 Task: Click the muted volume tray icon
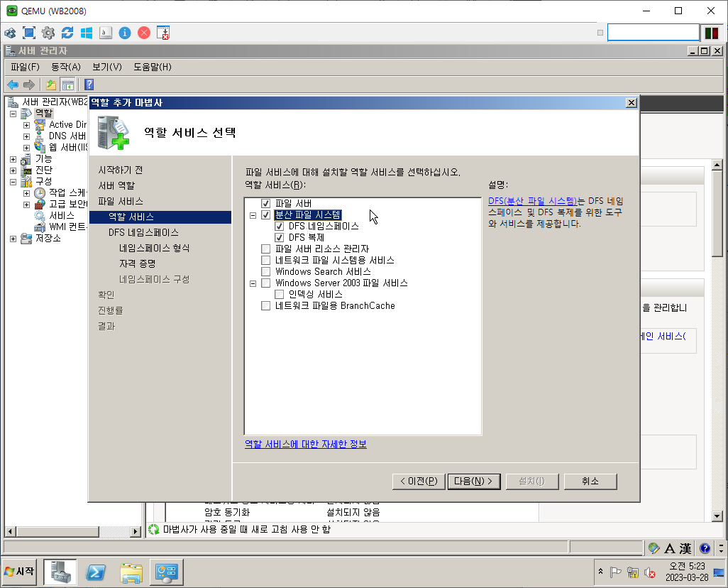click(x=650, y=572)
